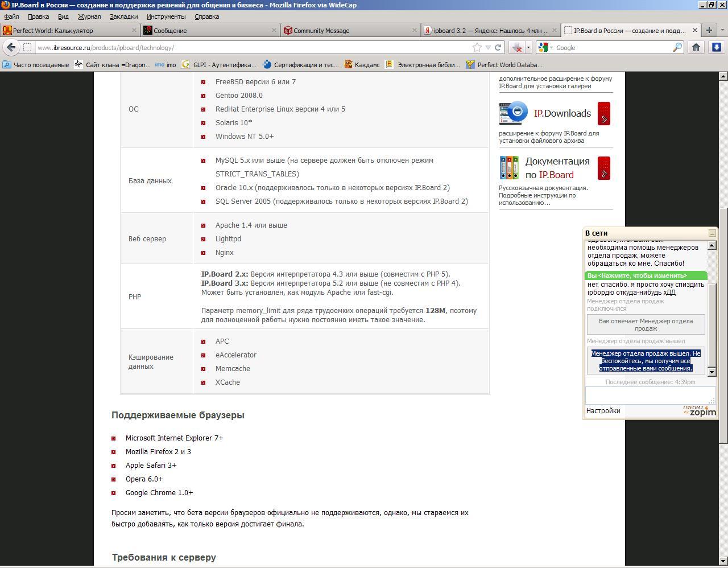
Task: Switch to the ipboard 3.2 — Яндекс tab
Action: (x=490, y=30)
